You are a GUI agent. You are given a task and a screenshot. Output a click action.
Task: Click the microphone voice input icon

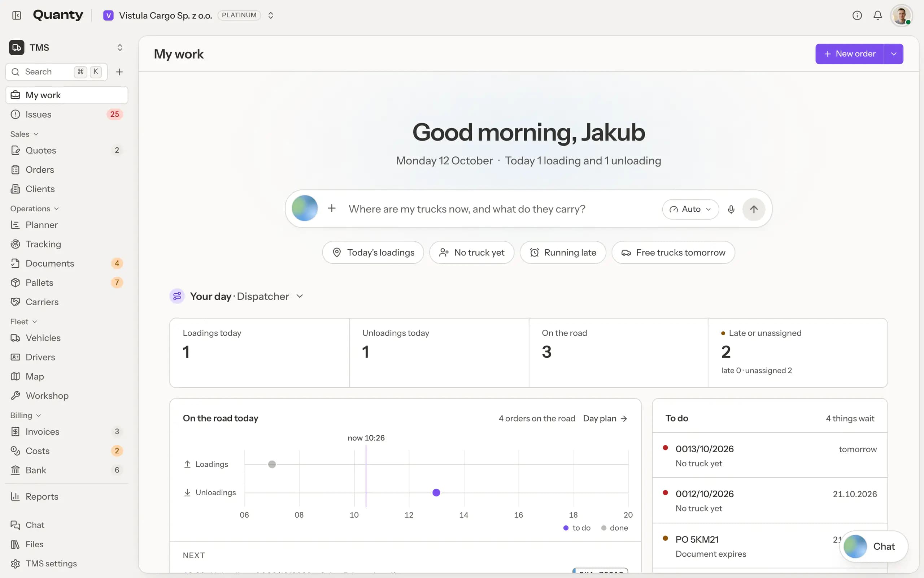[x=731, y=209]
